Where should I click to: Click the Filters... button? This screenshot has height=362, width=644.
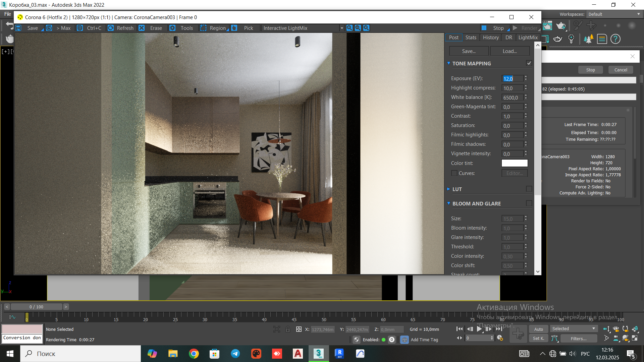coord(579,339)
